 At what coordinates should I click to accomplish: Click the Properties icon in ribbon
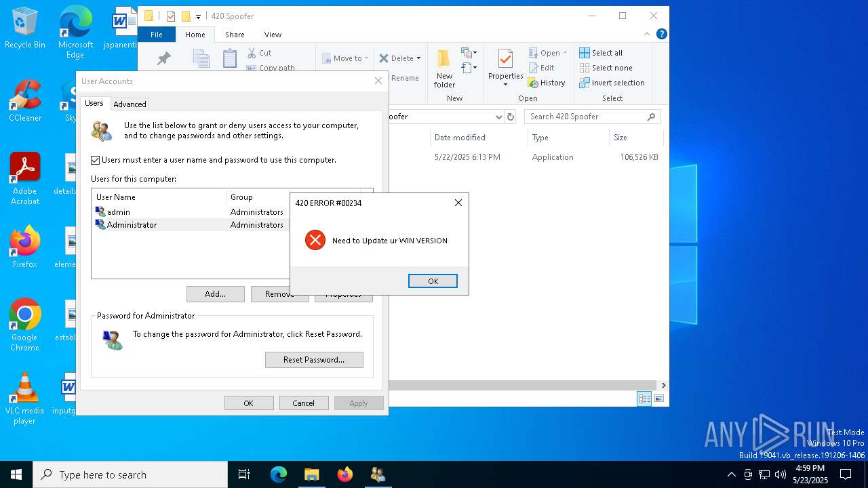pyautogui.click(x=505, y=59)
